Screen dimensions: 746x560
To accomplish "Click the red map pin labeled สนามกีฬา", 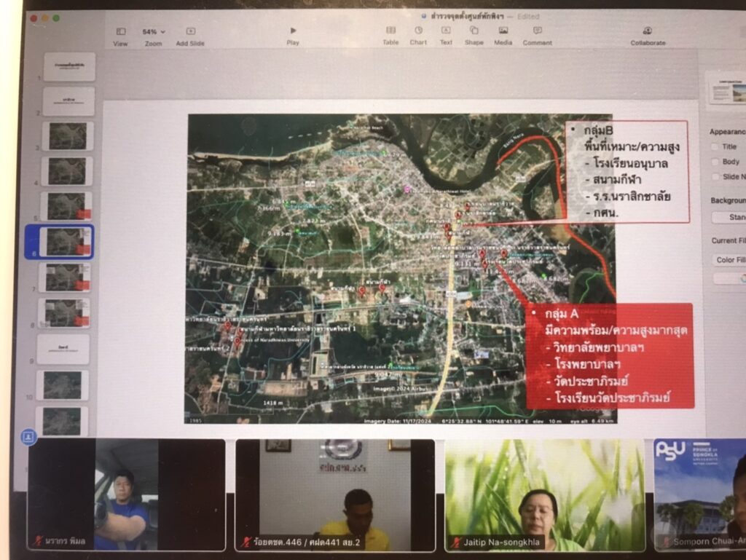I will (382, 288).
